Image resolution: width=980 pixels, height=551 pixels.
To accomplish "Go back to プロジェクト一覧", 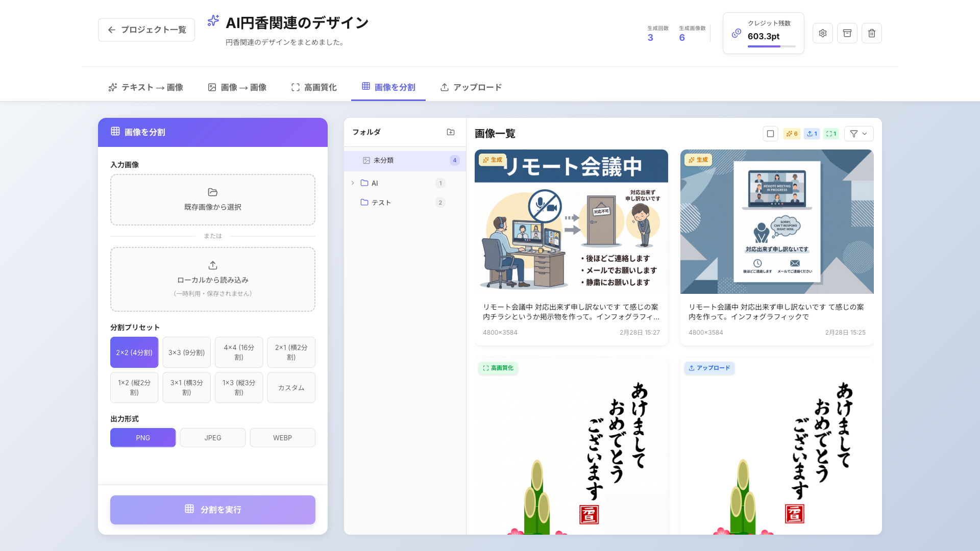I will click(x=146, y=30).
